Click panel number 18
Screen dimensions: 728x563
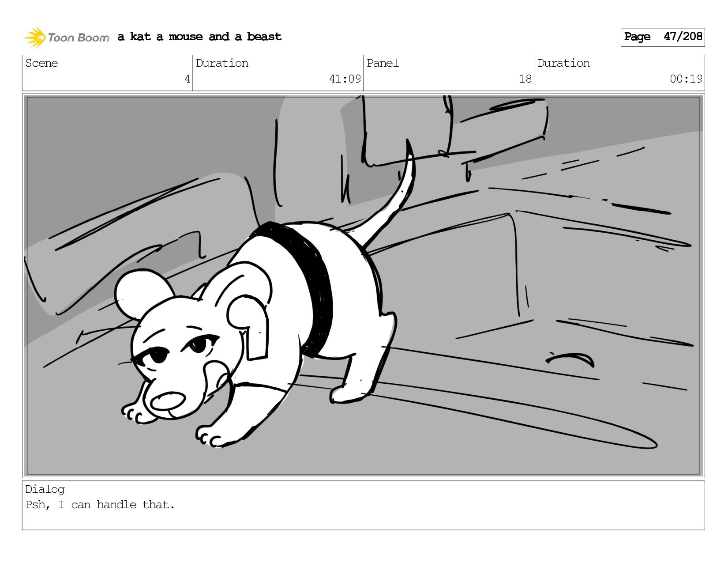coord(525,79)
